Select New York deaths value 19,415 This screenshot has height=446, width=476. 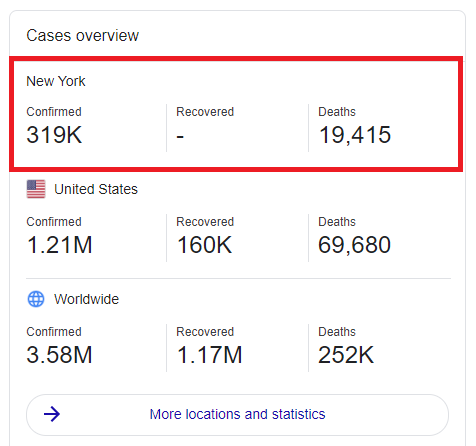click(x=355, y=135)
